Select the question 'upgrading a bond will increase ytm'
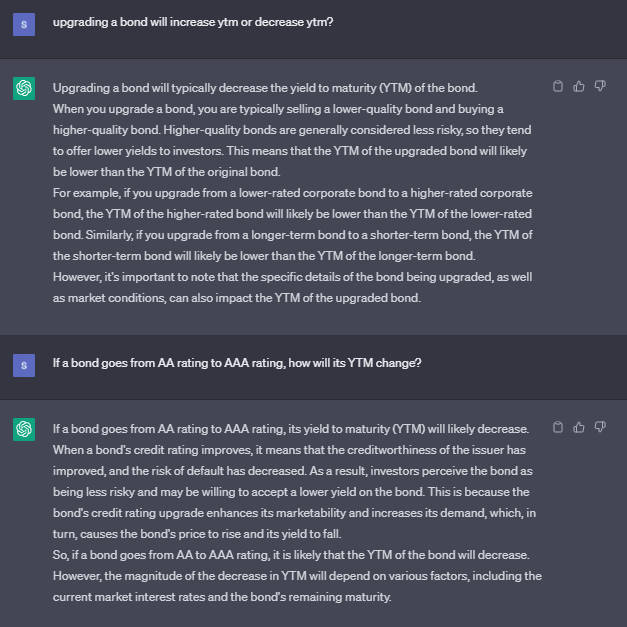The image size is (627, 627). point(193,22)
